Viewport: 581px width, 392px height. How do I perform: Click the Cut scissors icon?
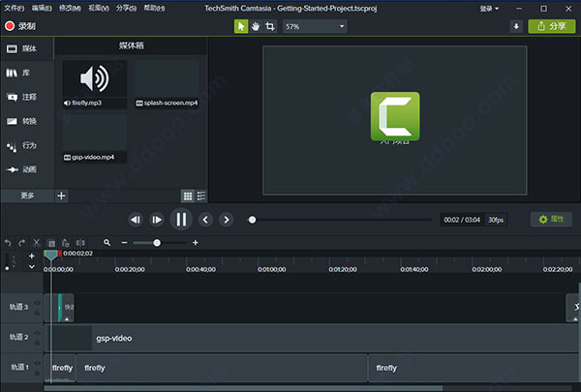tap(37, 243)
